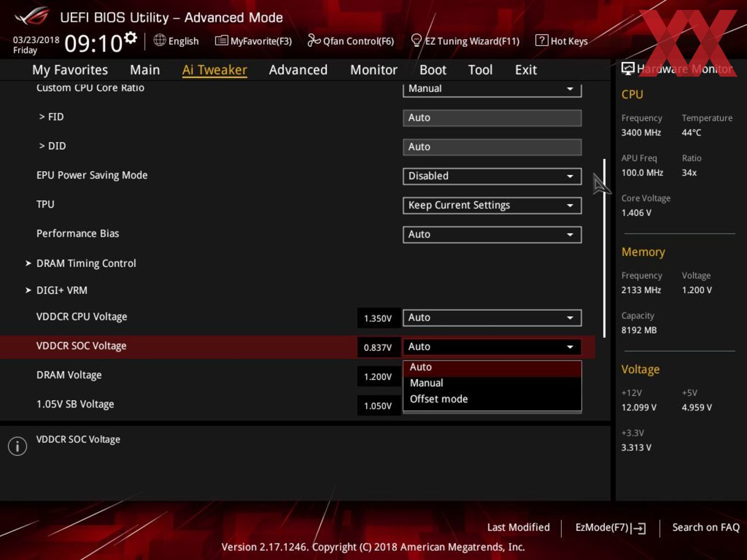Select VDDCR CPU Voltage row label
Screen dimensions: 747x560
[x=82, y=317]
